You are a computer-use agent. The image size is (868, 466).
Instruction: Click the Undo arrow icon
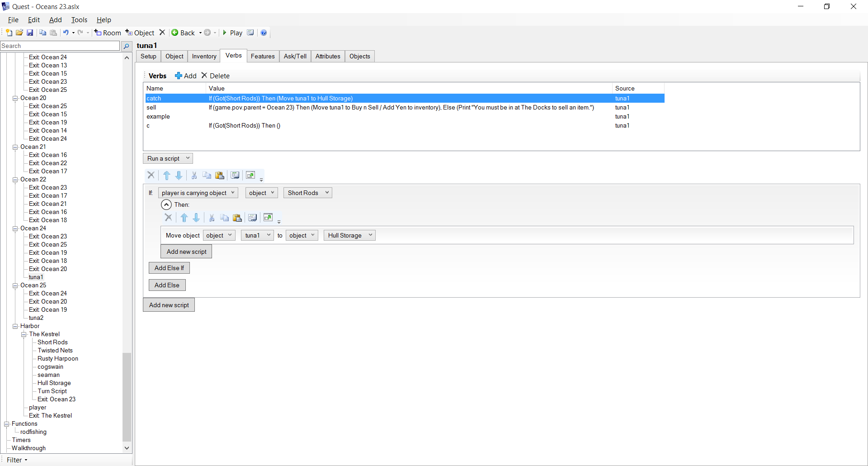pos(66,33)
